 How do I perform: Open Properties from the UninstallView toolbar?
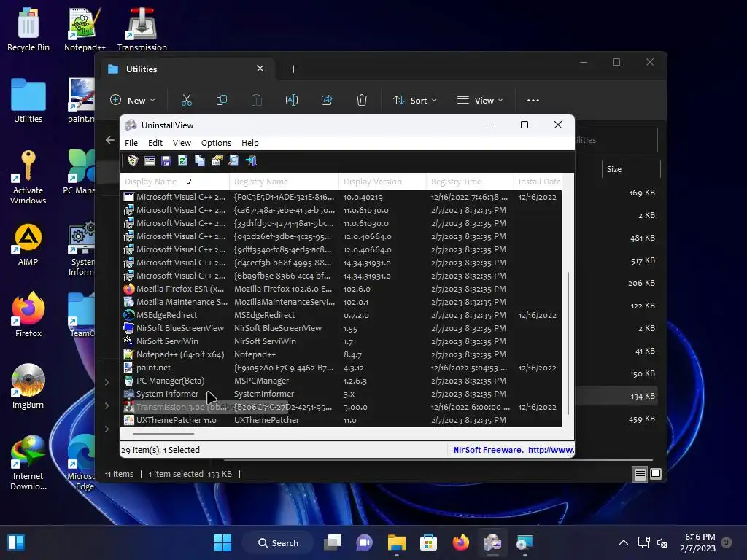[217, 160]
